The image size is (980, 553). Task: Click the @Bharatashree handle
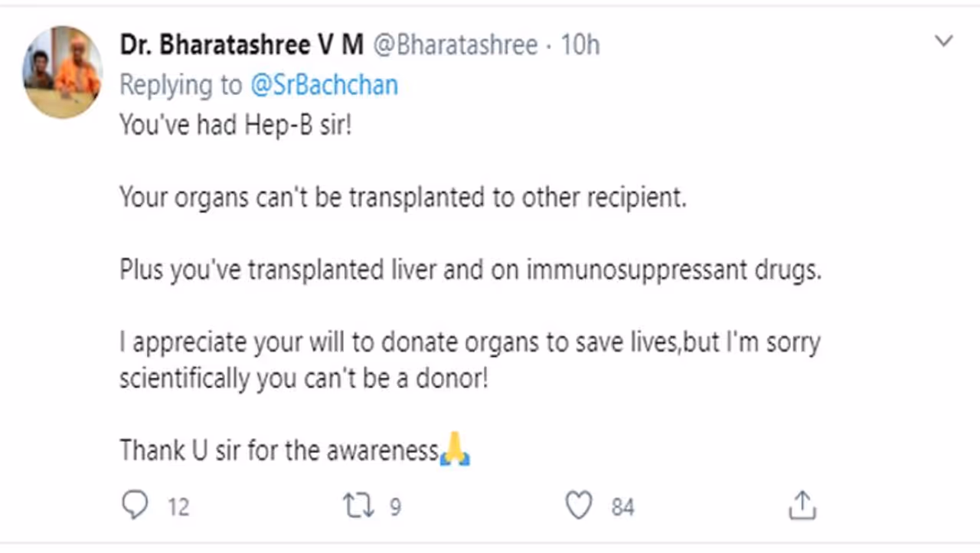[455, 45]
